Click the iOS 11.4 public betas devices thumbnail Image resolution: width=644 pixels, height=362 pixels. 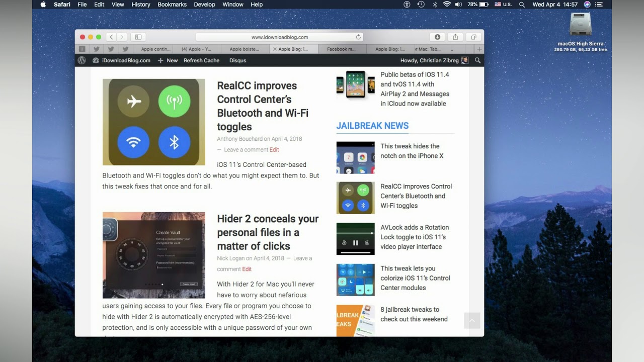point(355,84)
